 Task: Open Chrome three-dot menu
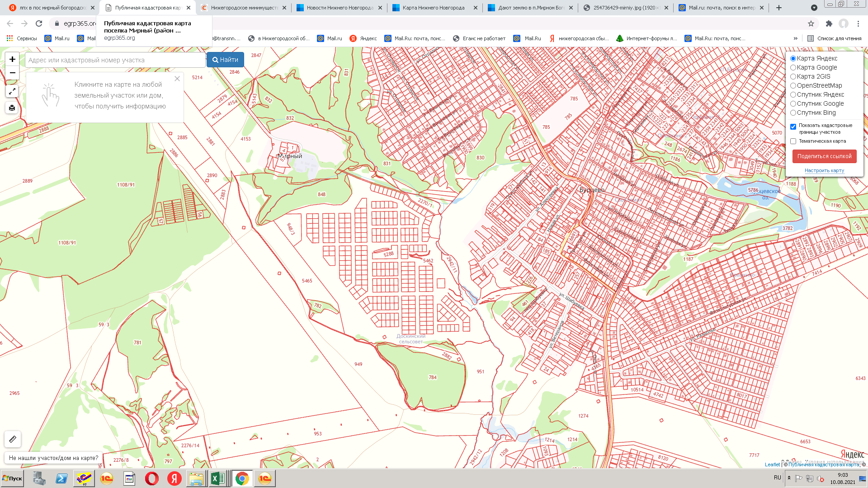click(x=858, y=23)
